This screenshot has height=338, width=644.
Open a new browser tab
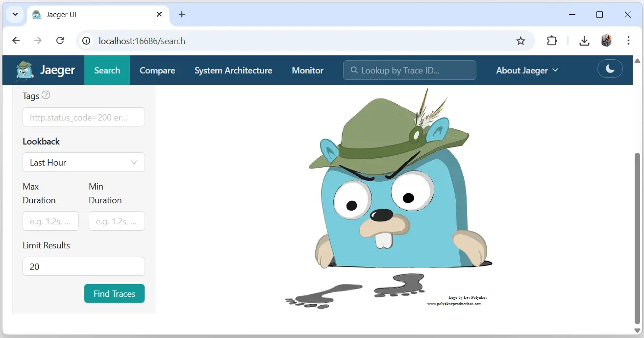click(182, 15)
